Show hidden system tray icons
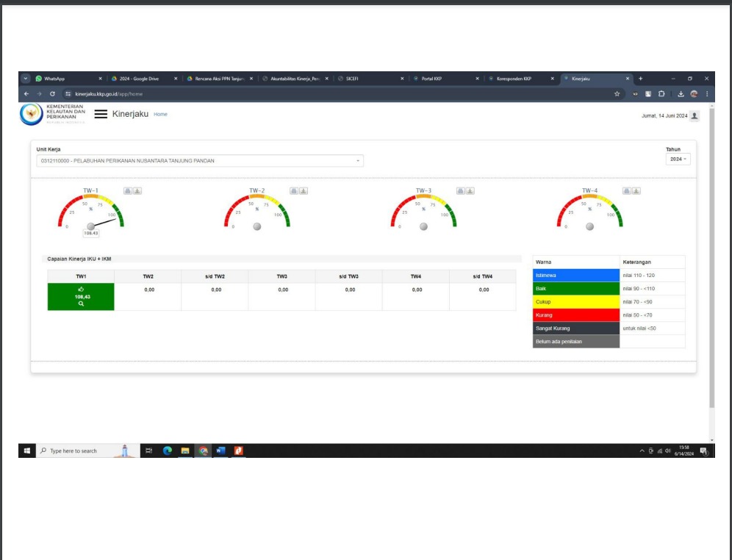This screenshot has height=560, width=732. [642, 450]
